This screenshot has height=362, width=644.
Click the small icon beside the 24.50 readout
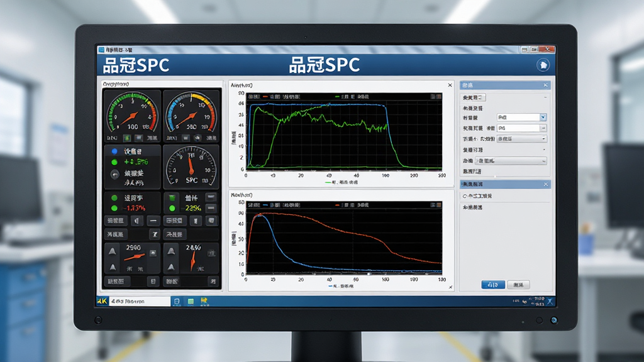(x=211, y=253)
